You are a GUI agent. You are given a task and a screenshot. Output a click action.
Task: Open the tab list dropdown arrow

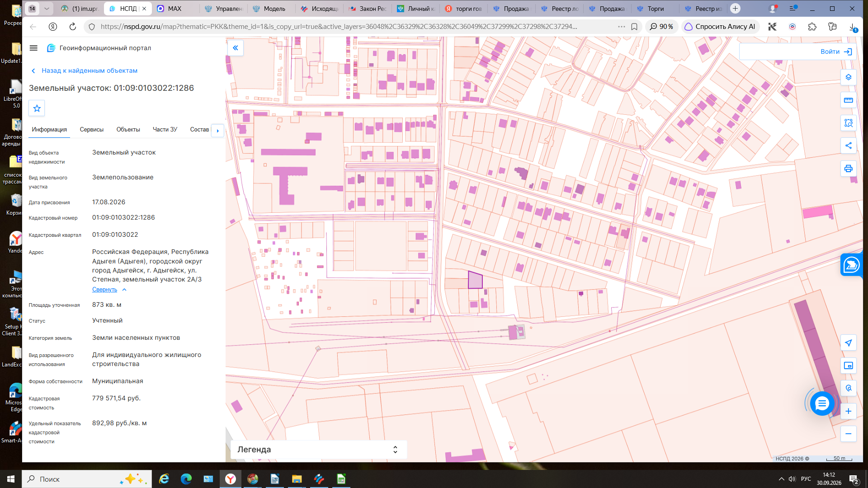(47, 8)
